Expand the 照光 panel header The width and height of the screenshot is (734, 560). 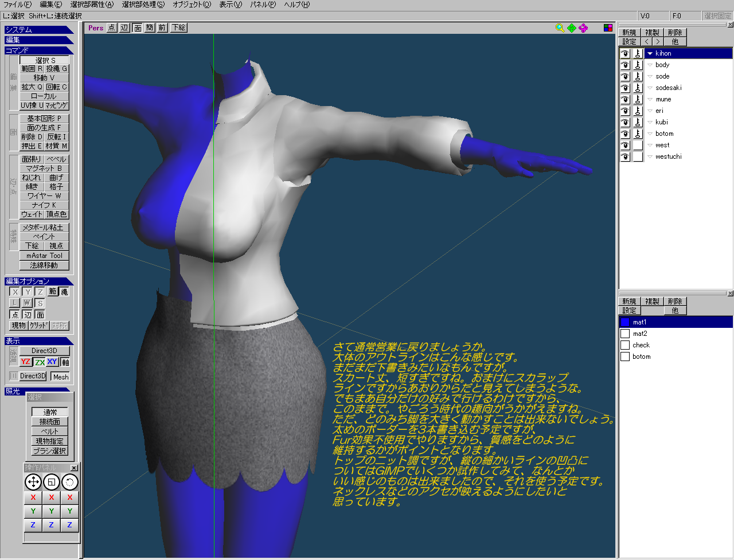(x=14, y=391)
